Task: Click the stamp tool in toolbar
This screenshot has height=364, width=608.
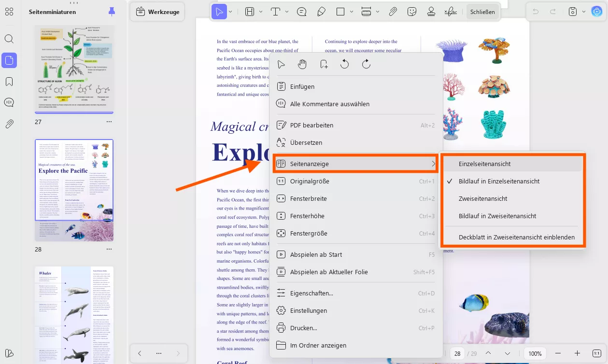Action: point(431,12)
